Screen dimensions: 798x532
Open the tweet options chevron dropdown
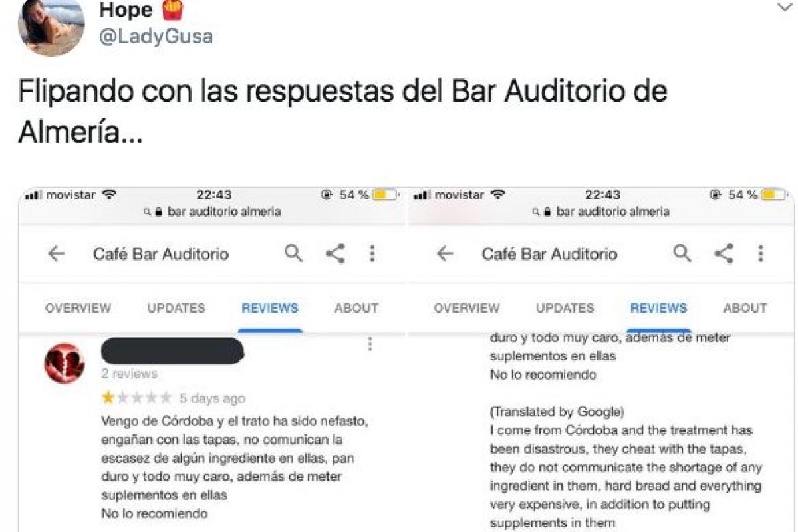pyautogui.click(x=783, y=7)
